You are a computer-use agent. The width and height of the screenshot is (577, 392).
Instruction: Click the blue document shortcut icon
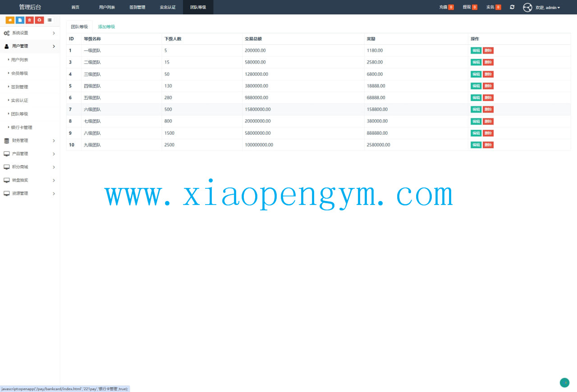coord(20,20)
